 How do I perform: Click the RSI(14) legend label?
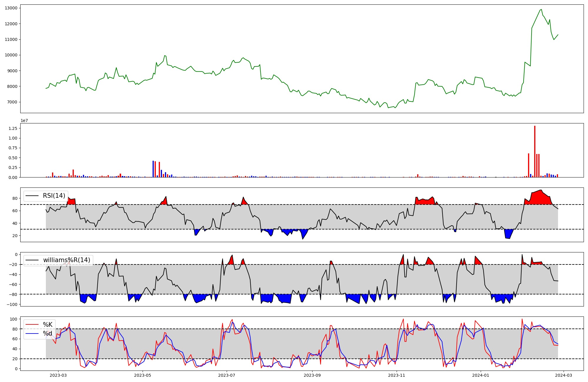(x=54, y=196)
